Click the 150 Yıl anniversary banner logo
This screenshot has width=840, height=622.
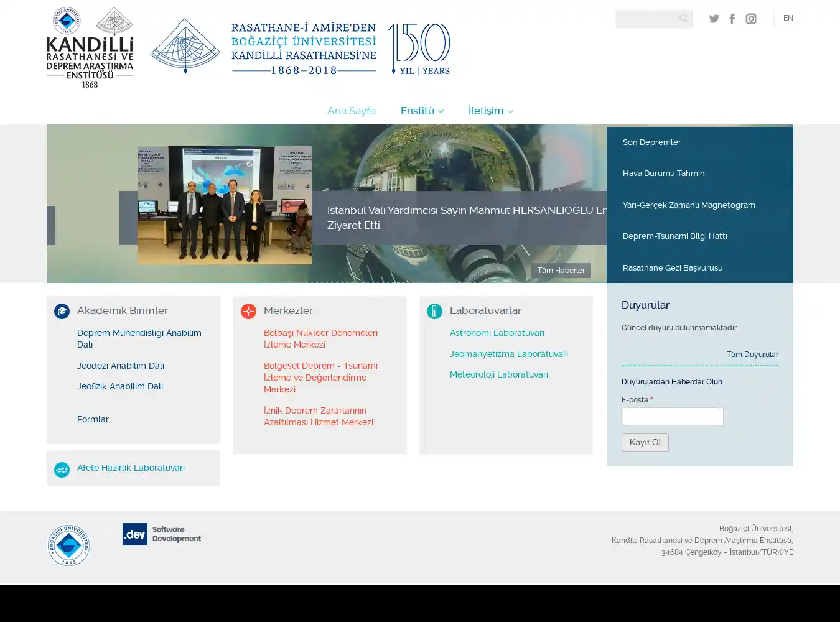click(x=300, y=47)
